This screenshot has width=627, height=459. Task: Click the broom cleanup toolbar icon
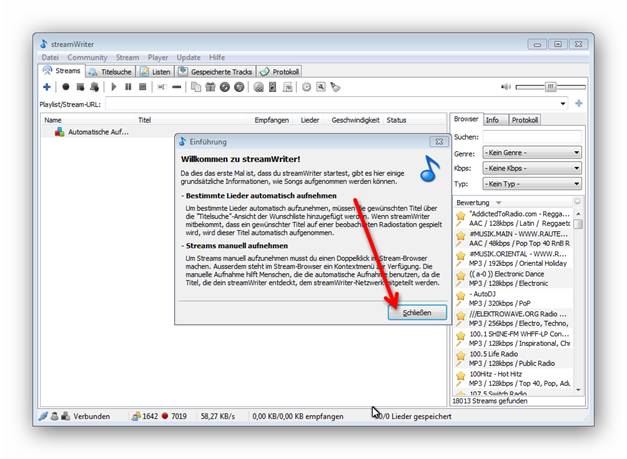pos(335,87)
